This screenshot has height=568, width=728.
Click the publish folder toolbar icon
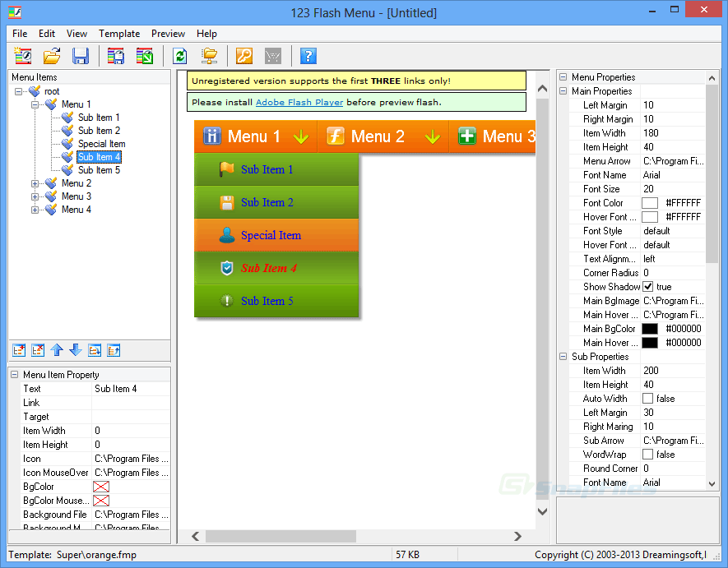(210, 56)
